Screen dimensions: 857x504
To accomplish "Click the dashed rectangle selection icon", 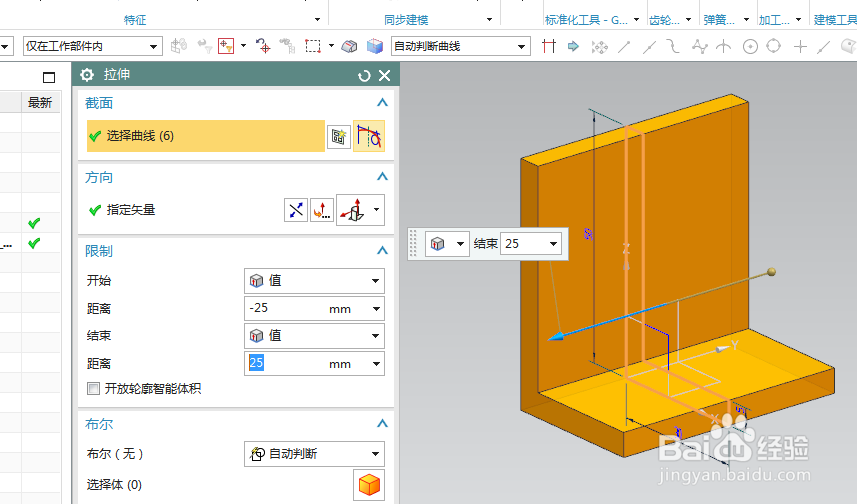I will click(313, 46).
